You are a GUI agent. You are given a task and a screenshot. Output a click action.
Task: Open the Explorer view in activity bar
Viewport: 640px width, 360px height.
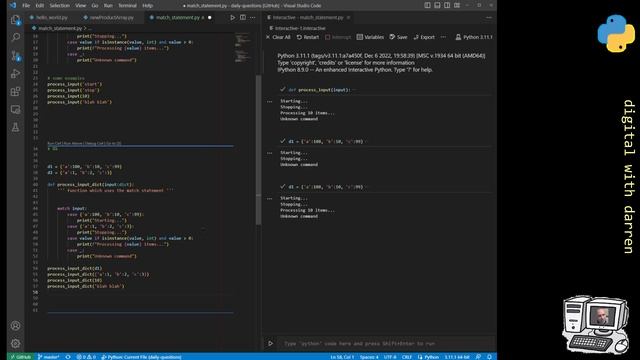[16, 20]
